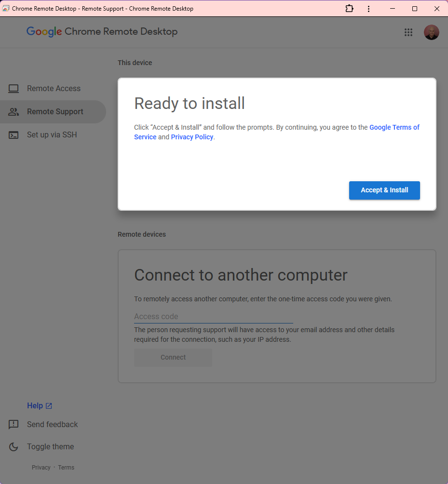This screenshot has height=484, width=448.
Task: Open the Terms footer link
Action: pyautogui.click(x=66, y=467)
